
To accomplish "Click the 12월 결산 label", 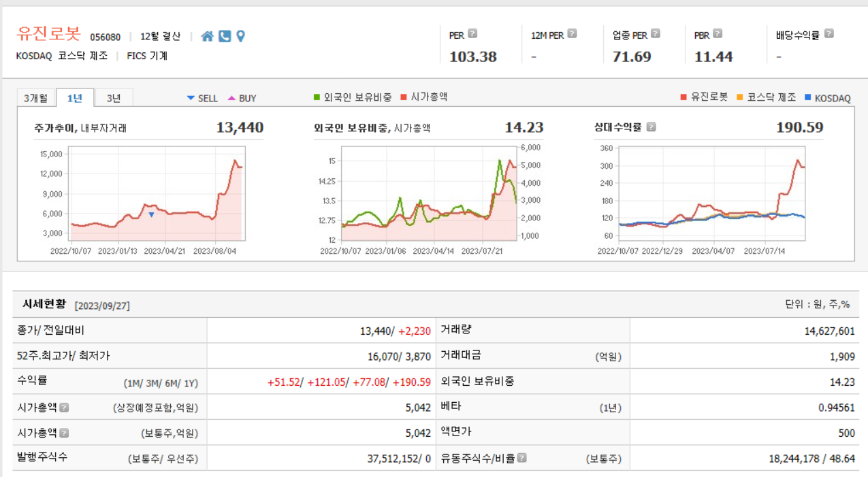I will [161, 37].
